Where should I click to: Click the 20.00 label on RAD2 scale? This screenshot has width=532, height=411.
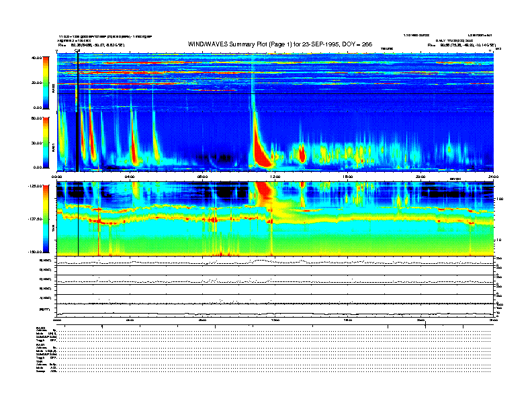[37, 83]
